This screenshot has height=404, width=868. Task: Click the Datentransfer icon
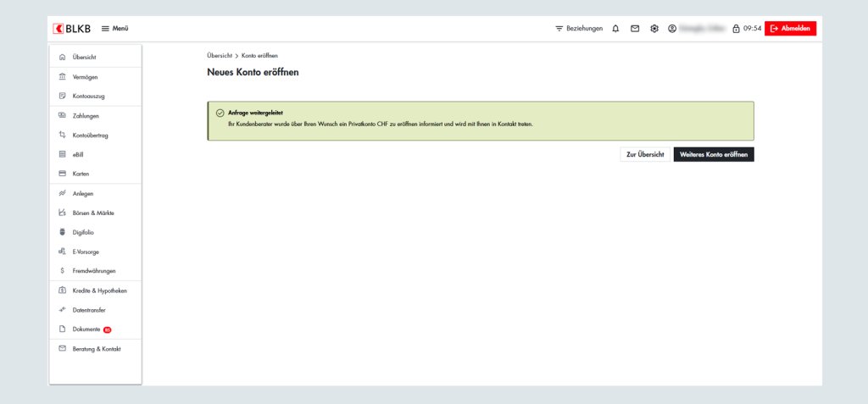(62, 310)
